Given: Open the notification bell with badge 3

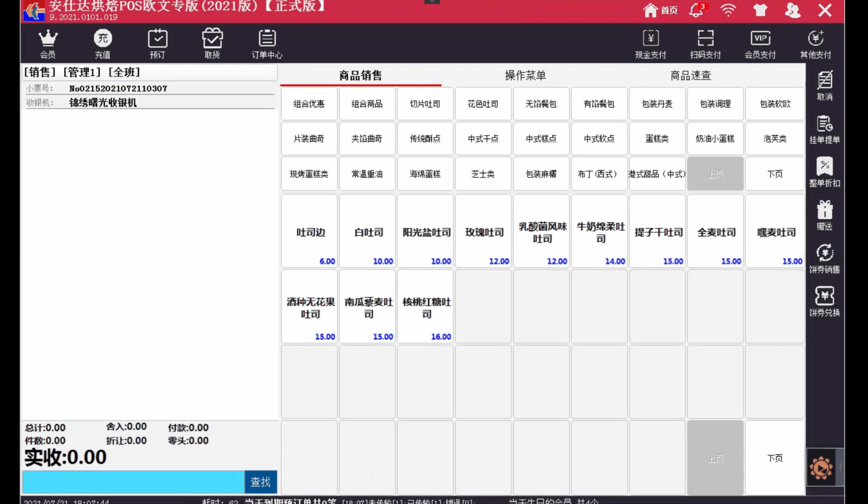Looking at the screenshot, I should click(x=696, y=10).
